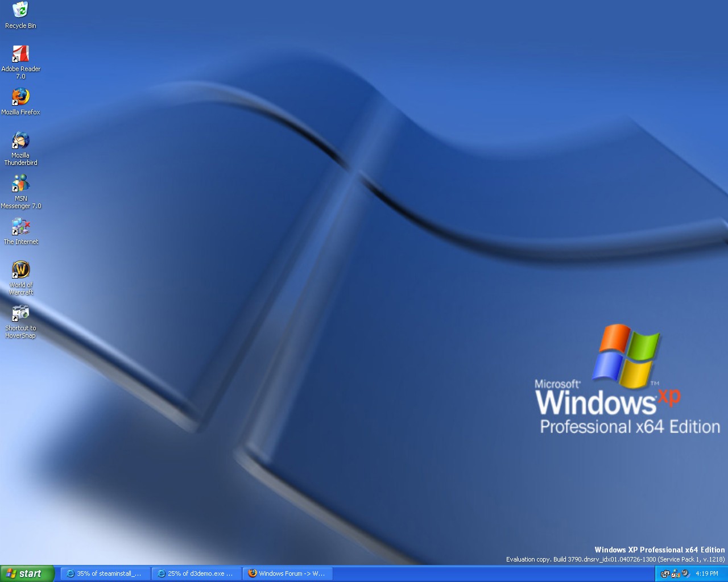Viewport: 728px width, 582px height.
Task: Select the World of Warcraft icon
Action: point(20,278)
